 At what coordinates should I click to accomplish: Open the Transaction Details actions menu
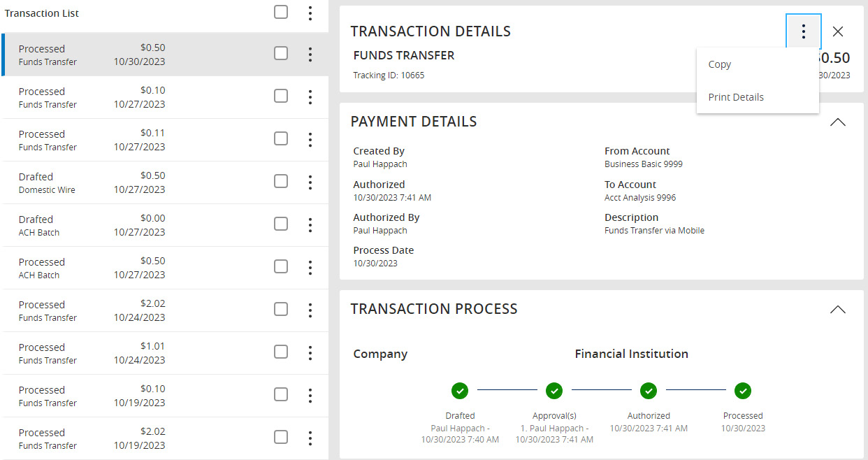803,31
